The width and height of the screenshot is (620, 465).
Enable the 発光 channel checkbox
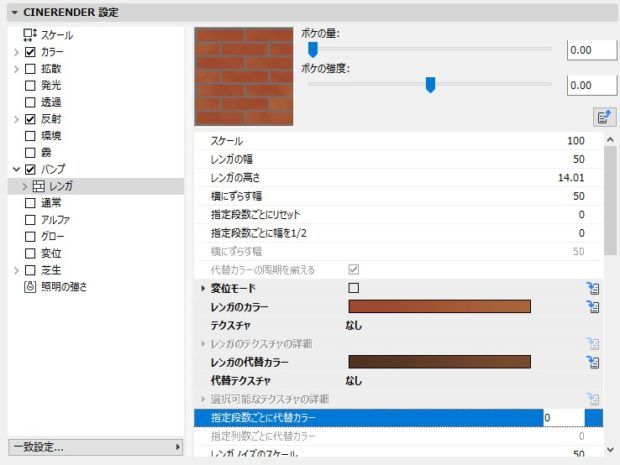[30, 85]
